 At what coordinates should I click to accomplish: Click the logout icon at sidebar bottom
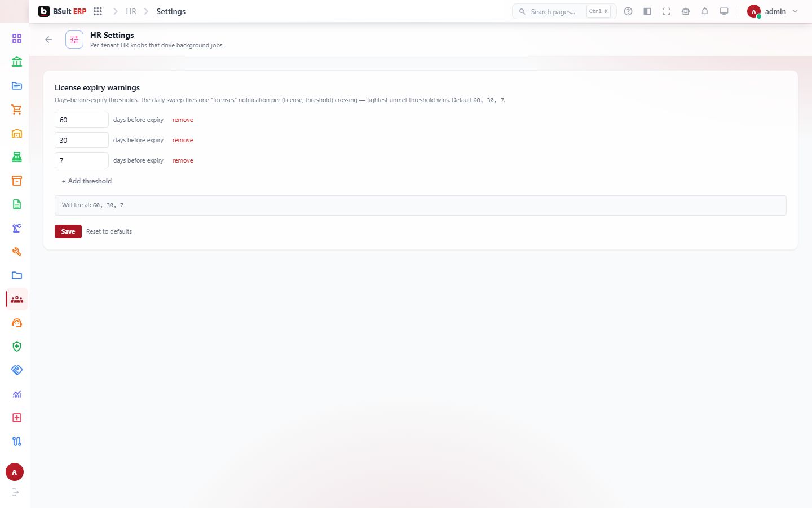click(15, 492)
